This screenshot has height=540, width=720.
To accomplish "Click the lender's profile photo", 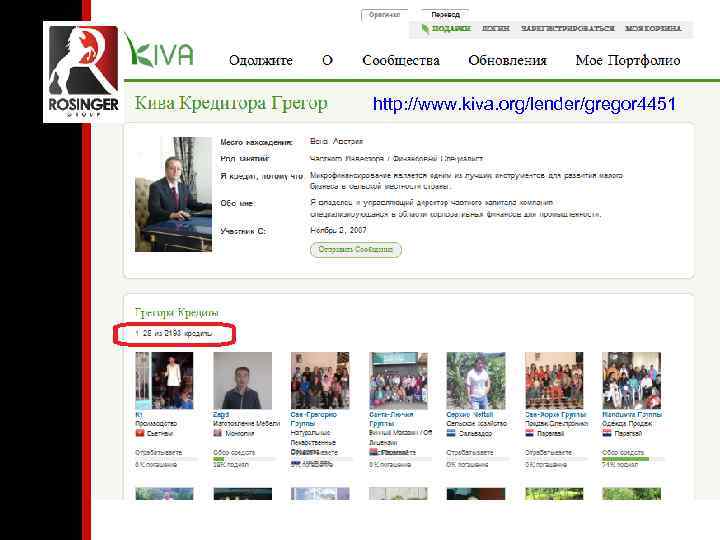I will tap(174, 194).
